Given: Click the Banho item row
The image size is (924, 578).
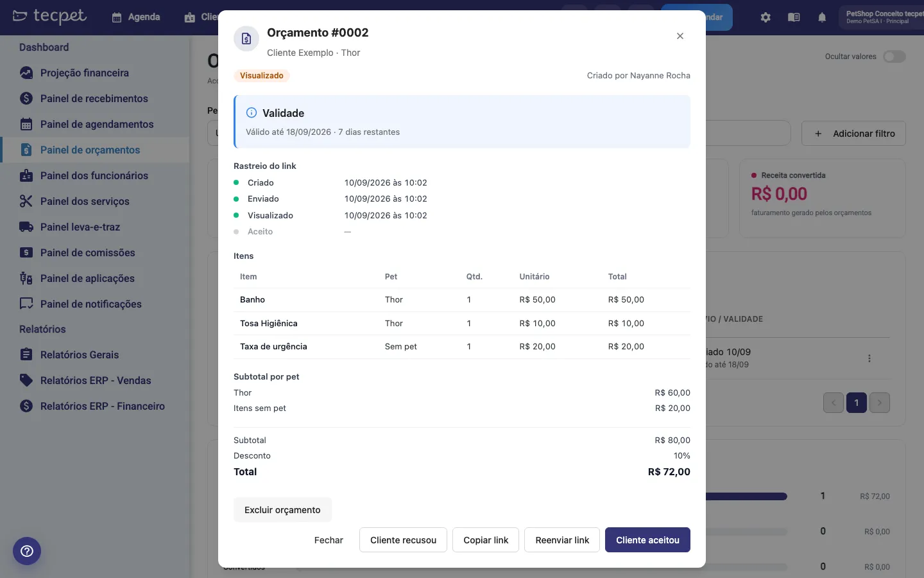Looking at the screenshot, I should (462, 300).
